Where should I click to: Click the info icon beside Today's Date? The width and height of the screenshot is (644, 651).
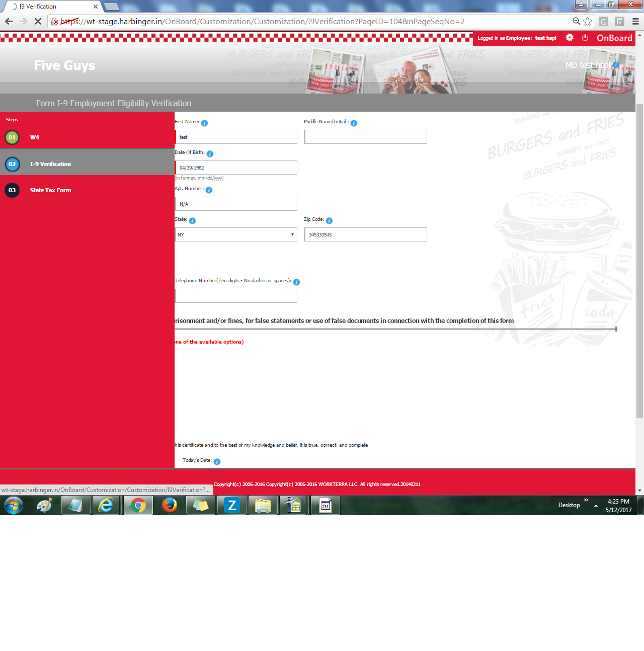click(217, 461)
